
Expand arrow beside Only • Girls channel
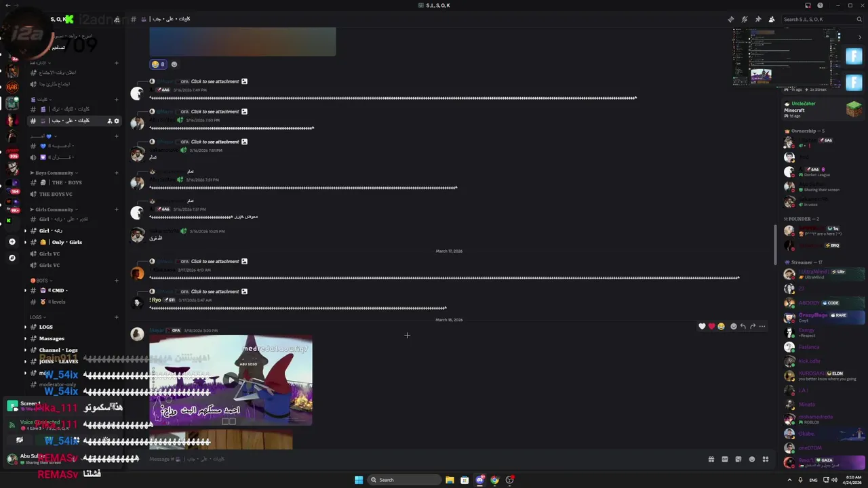pos(25,242)
